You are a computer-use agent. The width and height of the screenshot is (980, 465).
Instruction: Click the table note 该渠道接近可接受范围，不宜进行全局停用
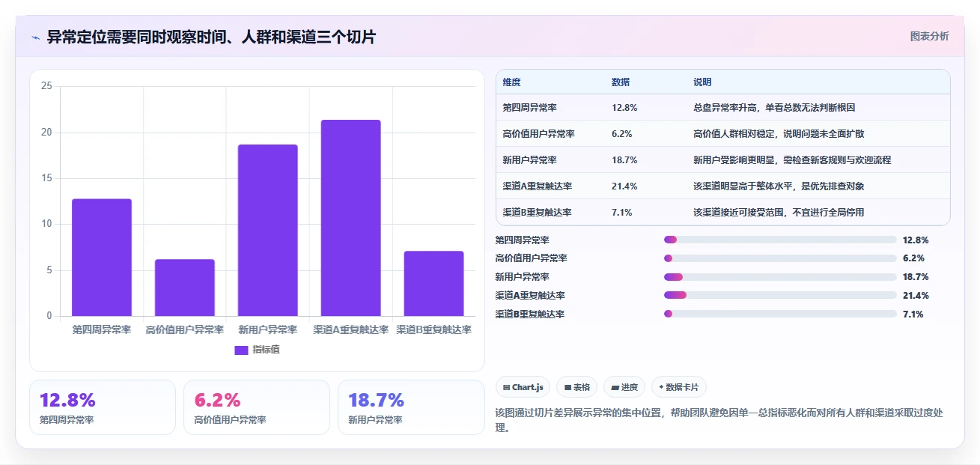(x=779, y=213)
